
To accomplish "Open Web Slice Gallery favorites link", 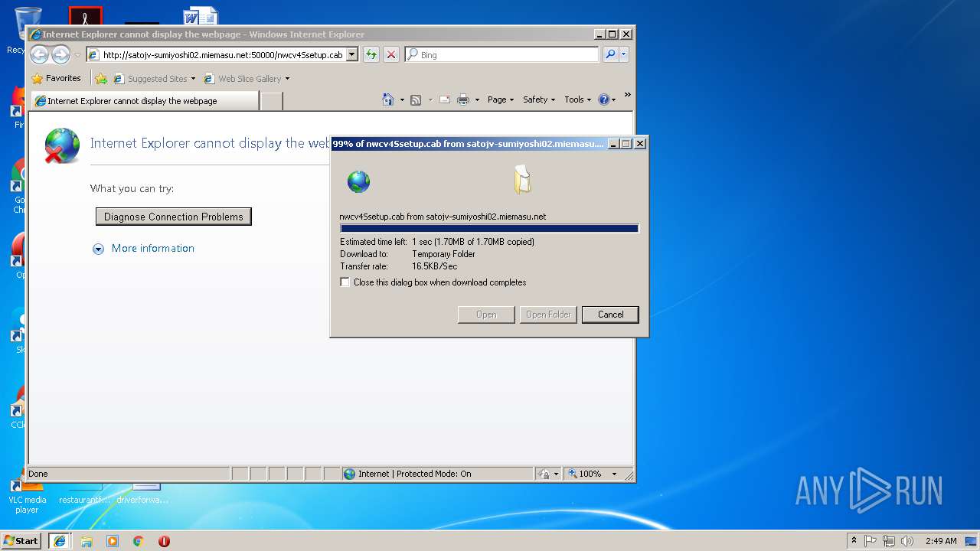I will click(247, 78).
